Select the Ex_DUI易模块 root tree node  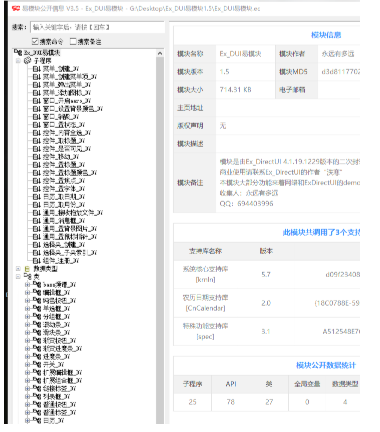coord(42,53)
